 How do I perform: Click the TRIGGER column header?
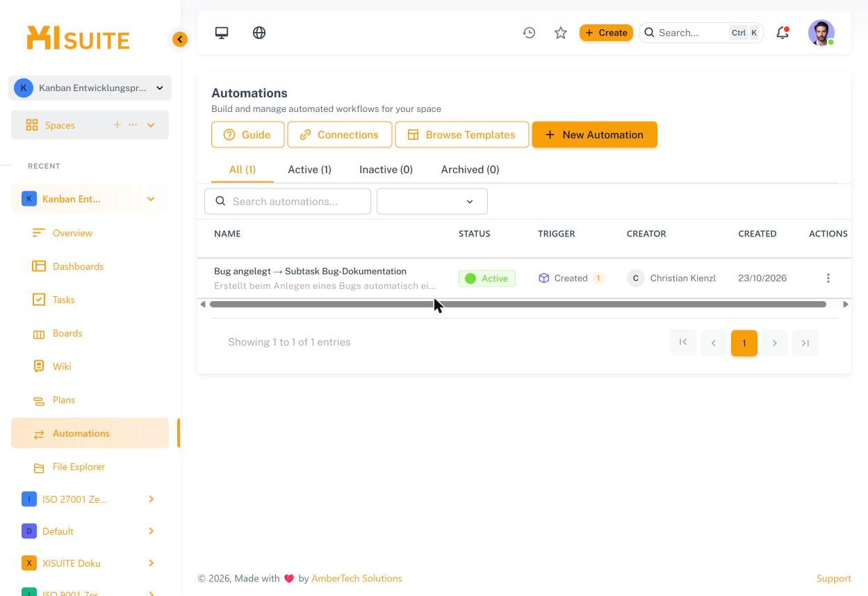click(x=557, y=234)
